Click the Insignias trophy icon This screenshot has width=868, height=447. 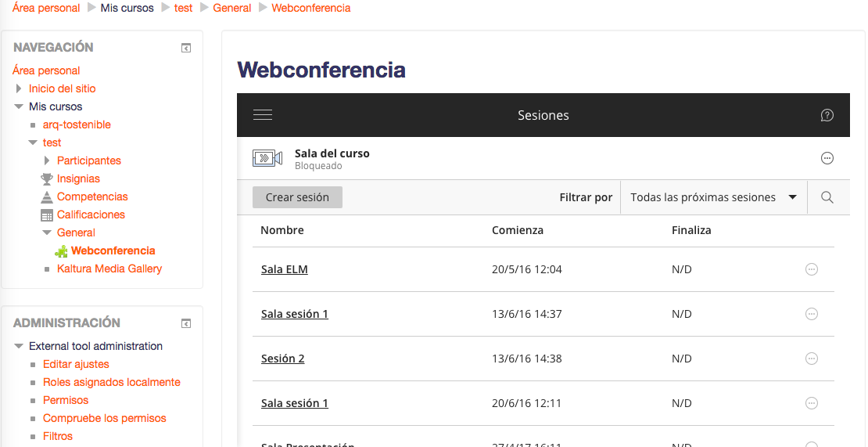(x=47, y=179)
